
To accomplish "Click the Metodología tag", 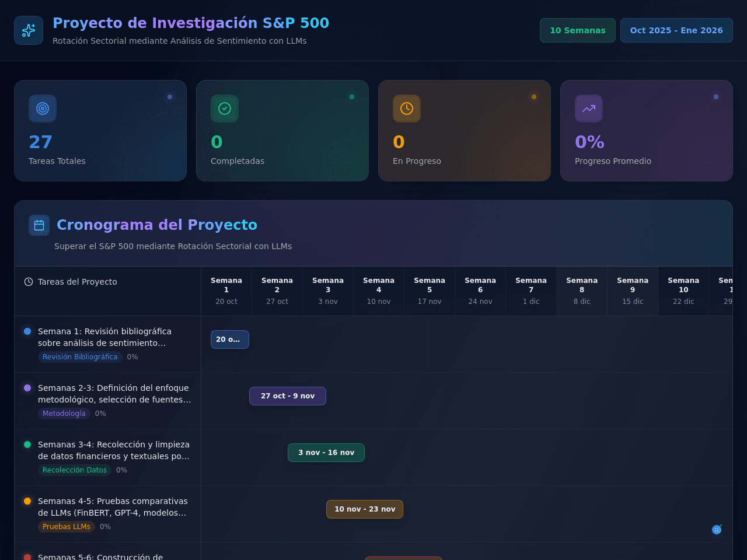I will (64, 414).
